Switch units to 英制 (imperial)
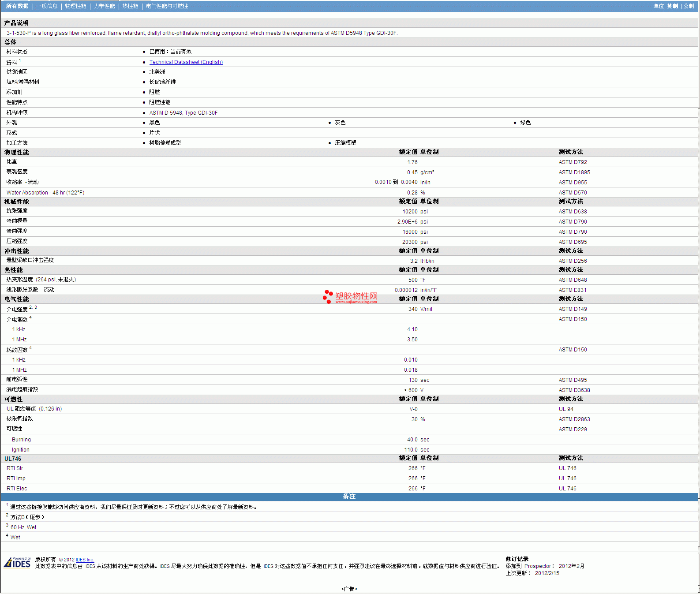The width and height of the screenshot is (700, 594). click(672, 6)
